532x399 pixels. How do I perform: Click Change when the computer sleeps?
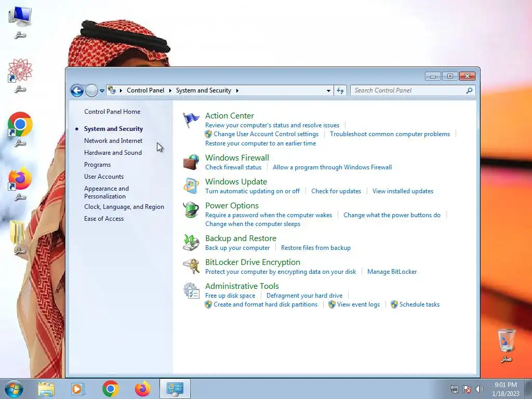[253, 224]
